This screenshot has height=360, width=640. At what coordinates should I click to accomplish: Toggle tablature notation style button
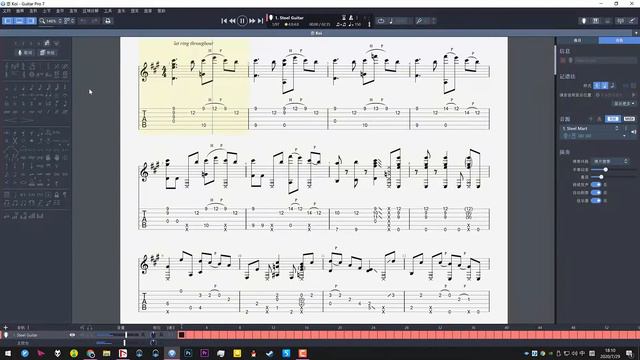click(604, 85)
